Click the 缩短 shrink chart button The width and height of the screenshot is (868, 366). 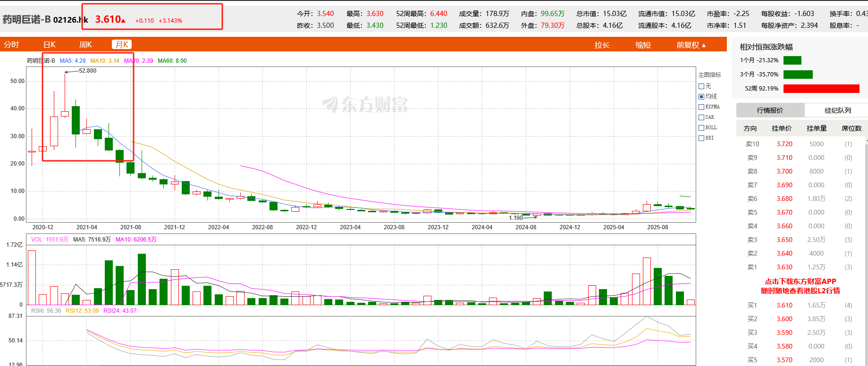pyautogui.click(x=643, y=45)
